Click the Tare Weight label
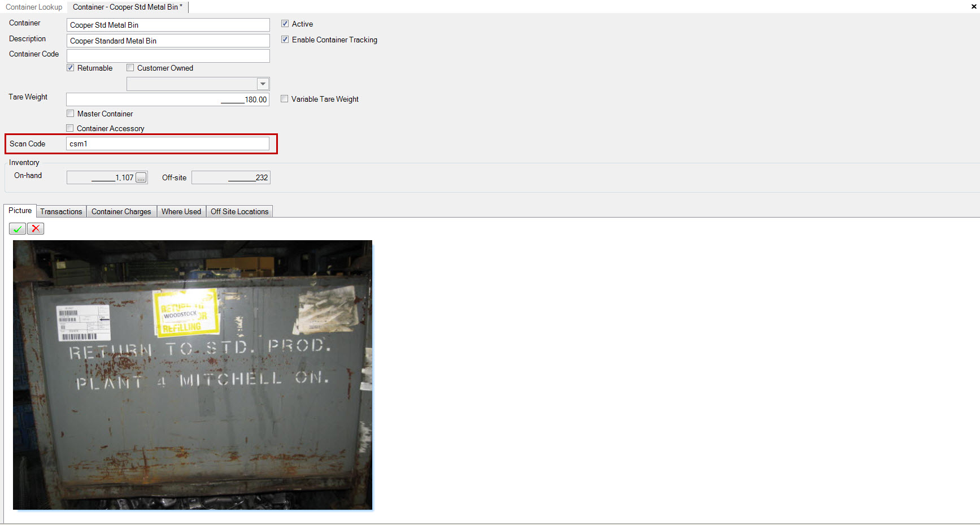Viewport: 980px width, 525px height. [x=28, y=97]
